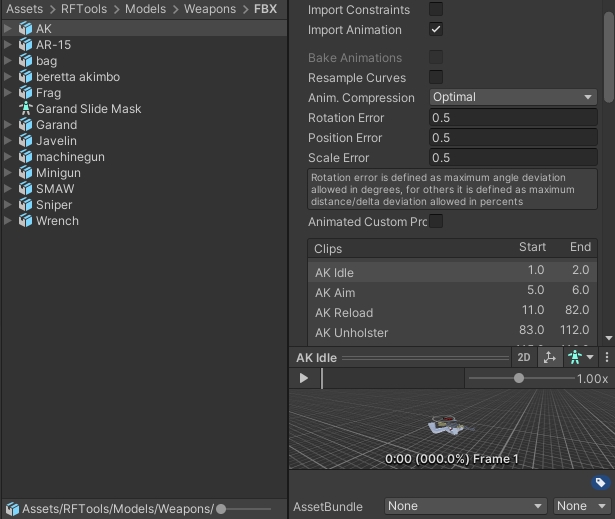Expand the AK asset arrow
Viewport: 615px width, 519px height.
click(x=7, y=28)
